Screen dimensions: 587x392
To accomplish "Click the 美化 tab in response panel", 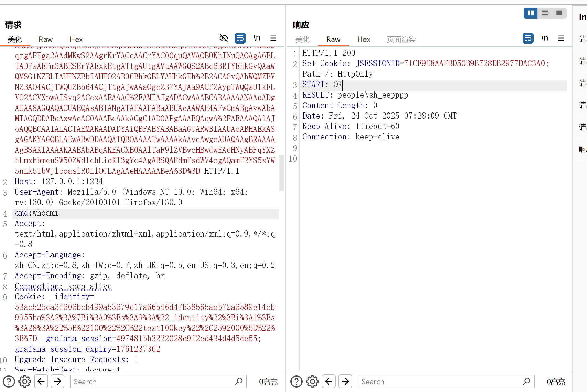I will tap(302, 39).
